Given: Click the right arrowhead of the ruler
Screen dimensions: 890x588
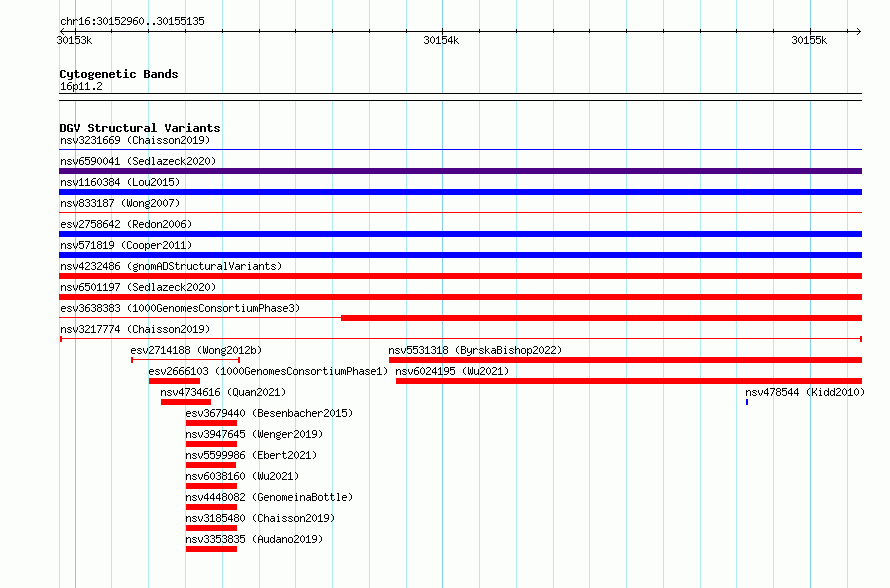Looking at the screenshot, I should click(859, 31).
